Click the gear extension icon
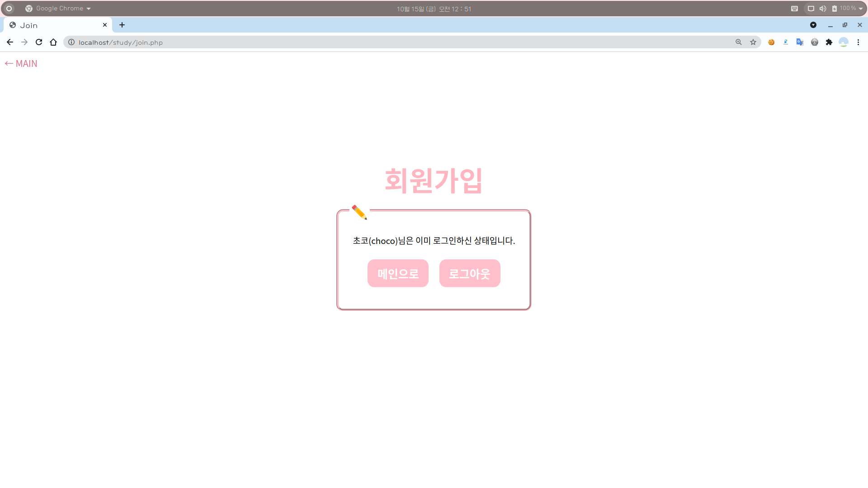This screenshot has width=868, height=488. point(814,42)
